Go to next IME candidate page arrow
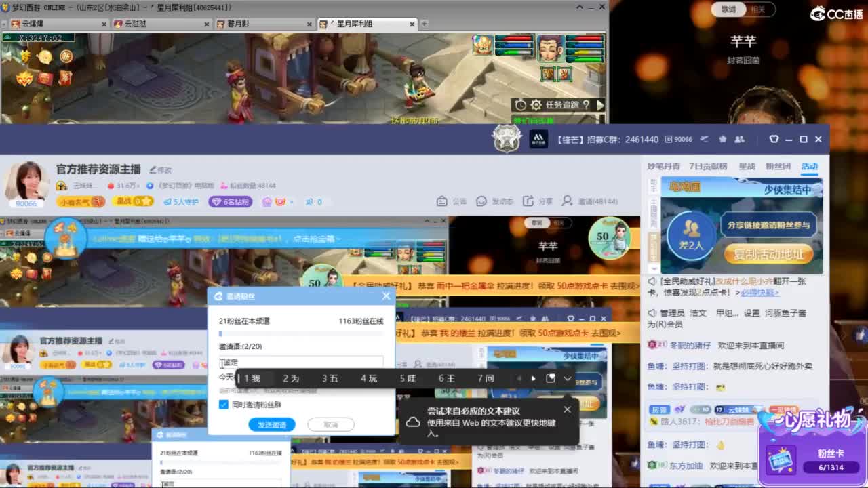The height and width of the screenshot is (488, 868). click(x=533, y=378)
